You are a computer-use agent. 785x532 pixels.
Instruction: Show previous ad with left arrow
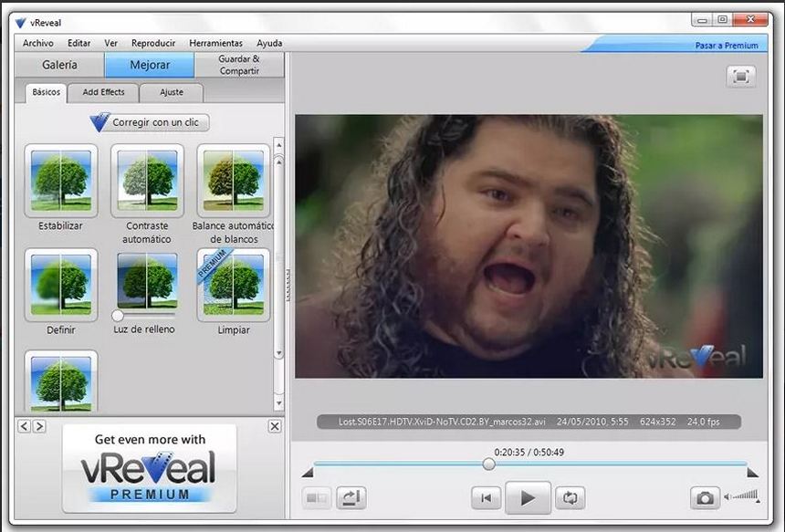(24, 426)
